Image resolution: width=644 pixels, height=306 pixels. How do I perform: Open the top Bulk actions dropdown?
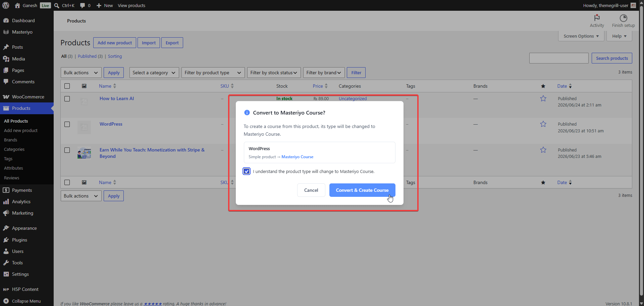tap(81, 73)
